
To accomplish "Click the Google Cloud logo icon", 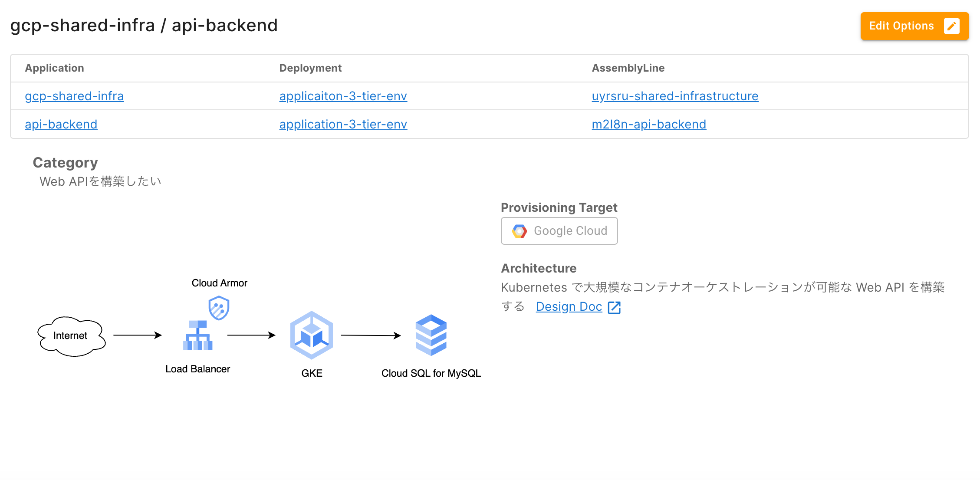I will (519, 231).
